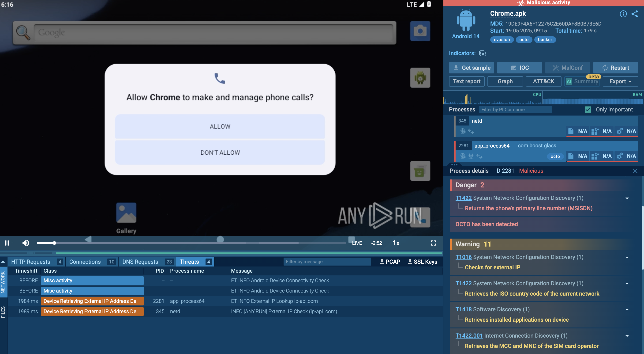644x354 pixels.
Task: Toggle the Only important checkbox
Action: point(588,110)
